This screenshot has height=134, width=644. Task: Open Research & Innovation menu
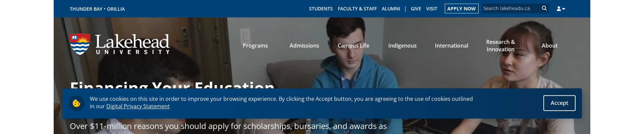click(x=500, y=46)
